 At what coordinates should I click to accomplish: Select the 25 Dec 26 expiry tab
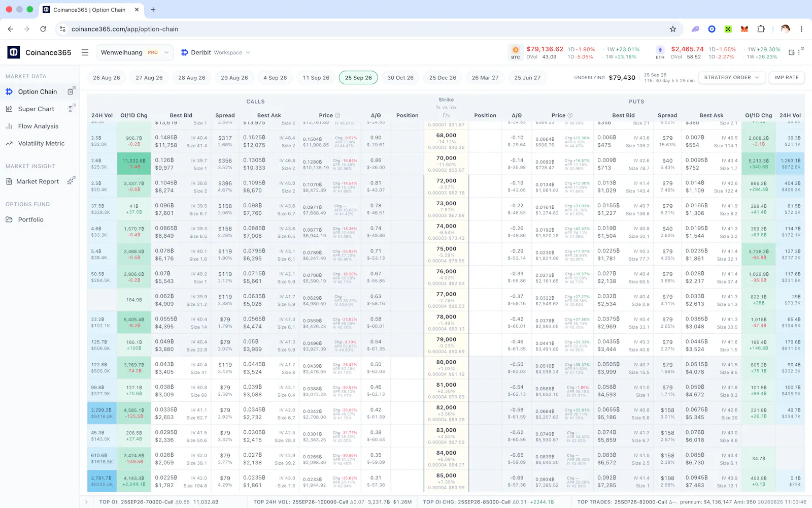click(x=443, y=78)
